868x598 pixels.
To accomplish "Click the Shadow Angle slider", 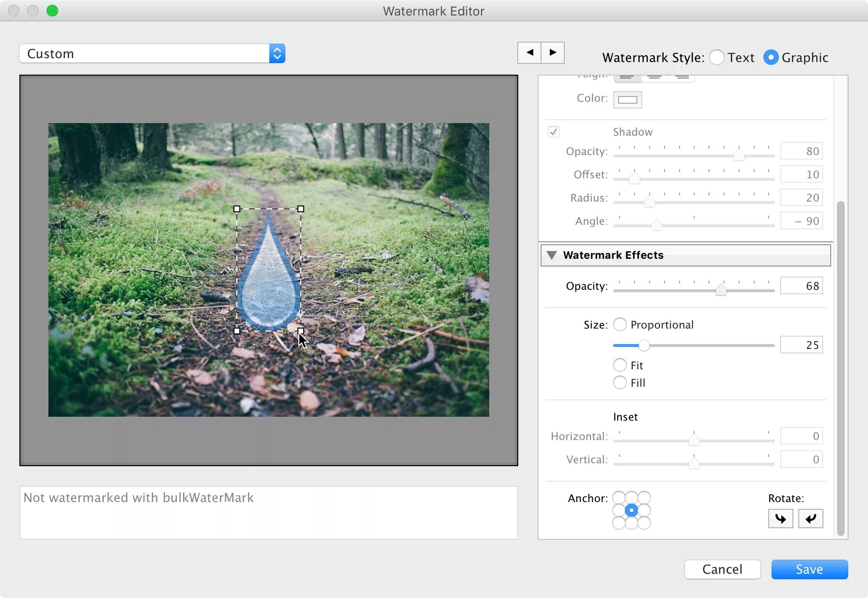I will tap(694, 225).
